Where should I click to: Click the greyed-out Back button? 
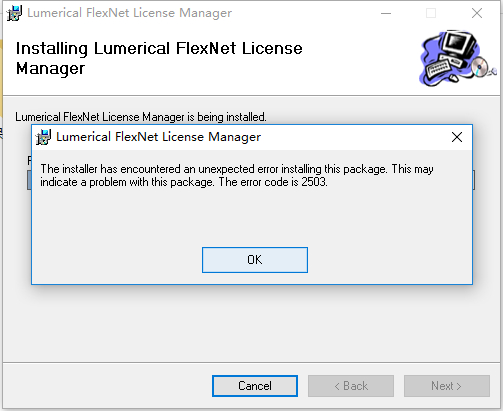[351, 386]
